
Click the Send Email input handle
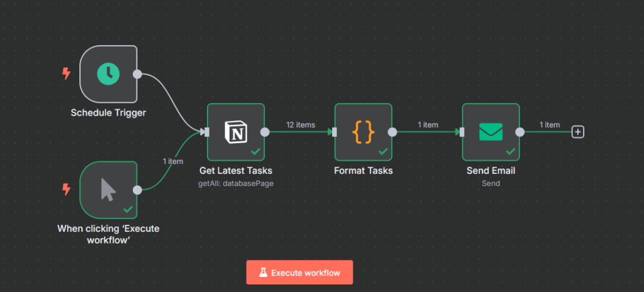point(462,132)
